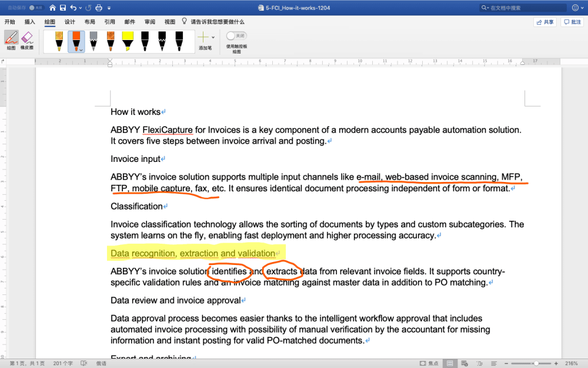Click the 添加笔 add pen plus icon
588x368 pixels.
point(203,37)
